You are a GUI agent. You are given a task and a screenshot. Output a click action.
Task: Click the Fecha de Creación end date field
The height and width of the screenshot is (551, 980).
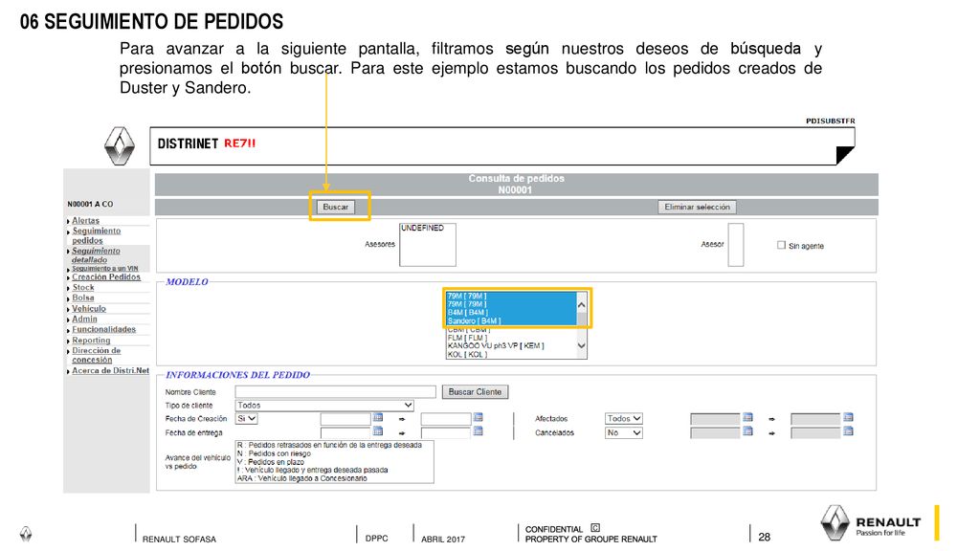446,419
